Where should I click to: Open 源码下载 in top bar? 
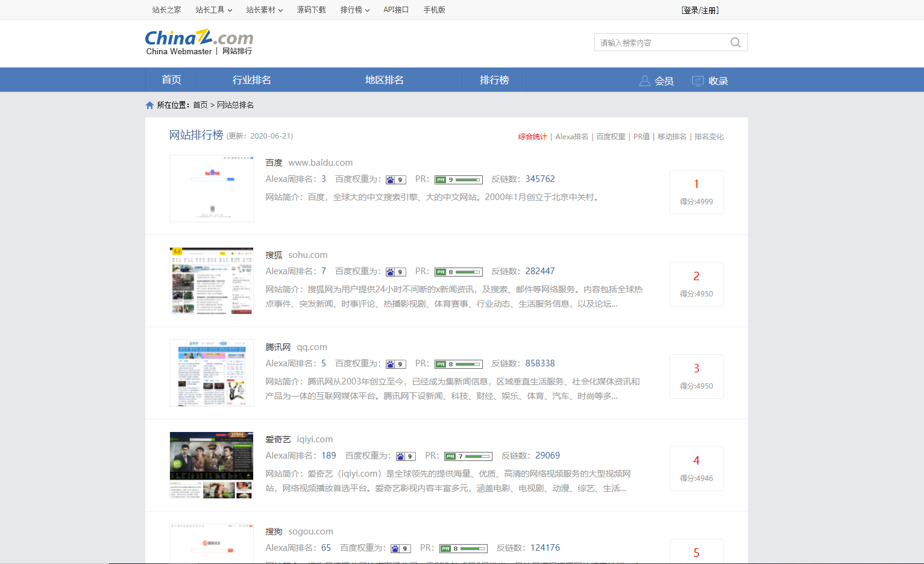coord(312,10)
